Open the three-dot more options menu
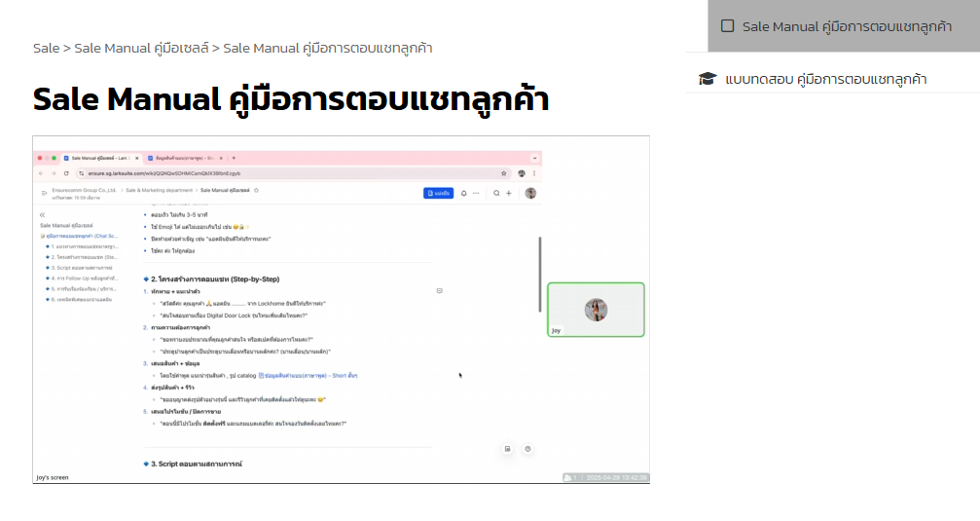Viewport: 980px width, 521px height. 478,193
